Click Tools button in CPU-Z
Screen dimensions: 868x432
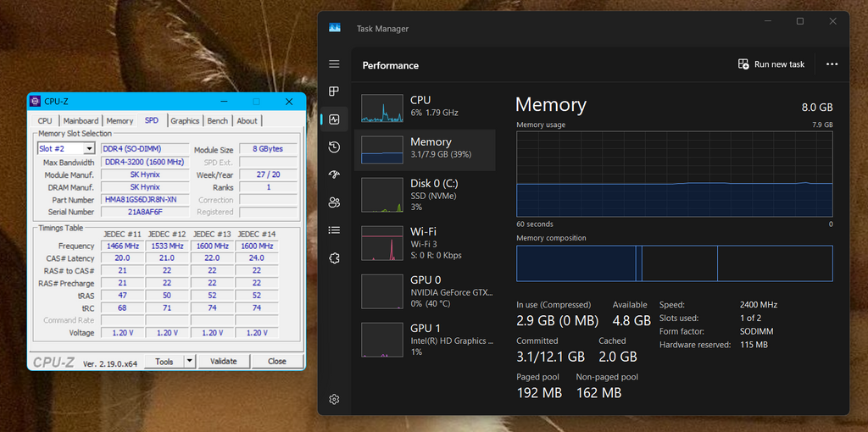click(x=164, y=361)
